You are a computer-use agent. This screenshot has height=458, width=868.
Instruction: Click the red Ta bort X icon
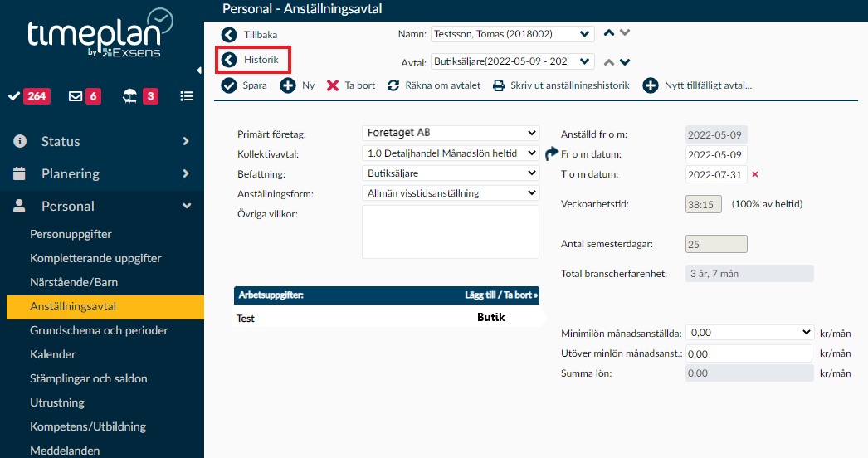pos(333,85)
